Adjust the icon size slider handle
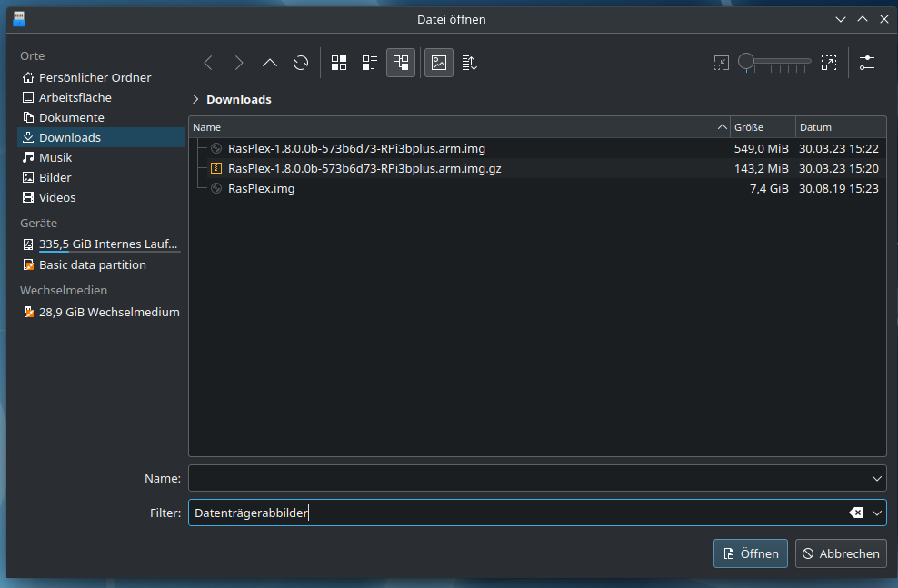 coord(746,61)
